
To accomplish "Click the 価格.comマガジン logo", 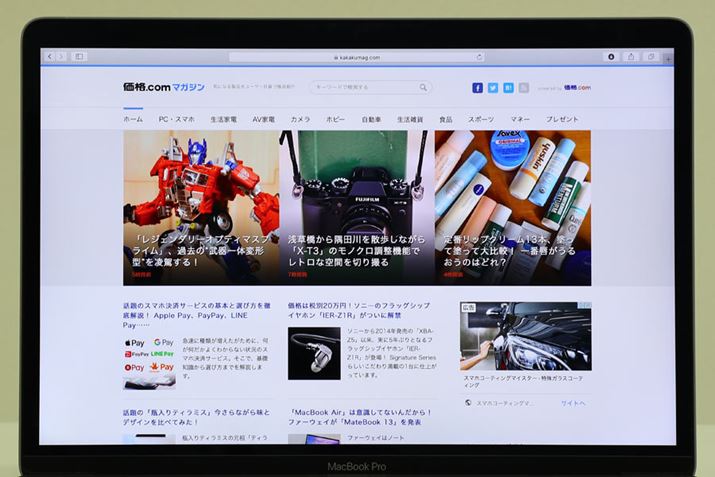I will tap(164, 87).
